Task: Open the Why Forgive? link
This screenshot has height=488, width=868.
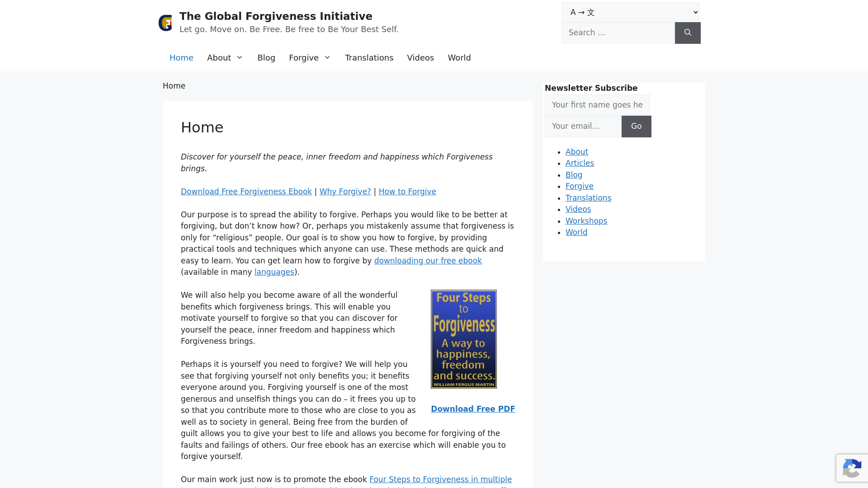Action: click(x=345, y=192)
